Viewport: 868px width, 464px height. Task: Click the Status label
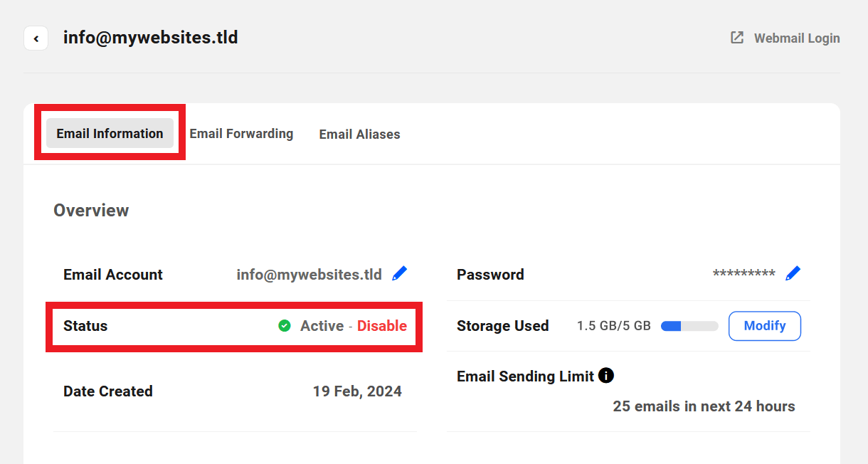(85, 326)
